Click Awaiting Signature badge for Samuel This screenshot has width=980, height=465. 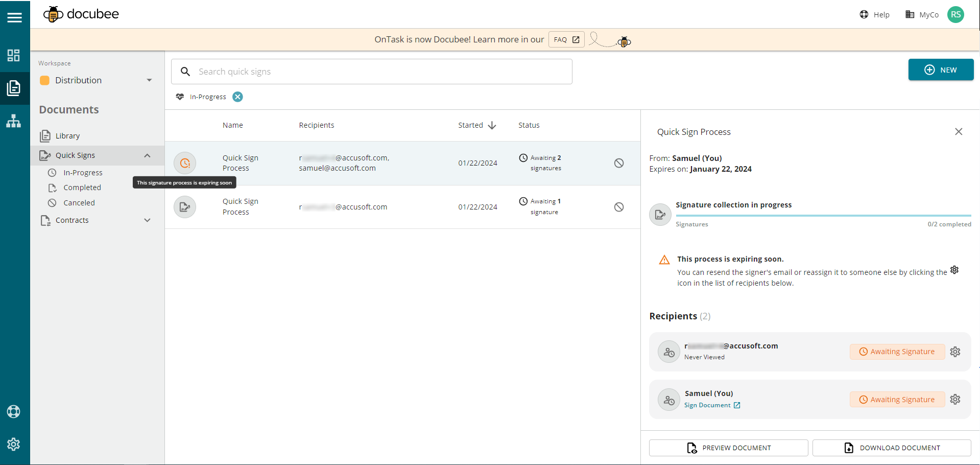pos(897,400)
